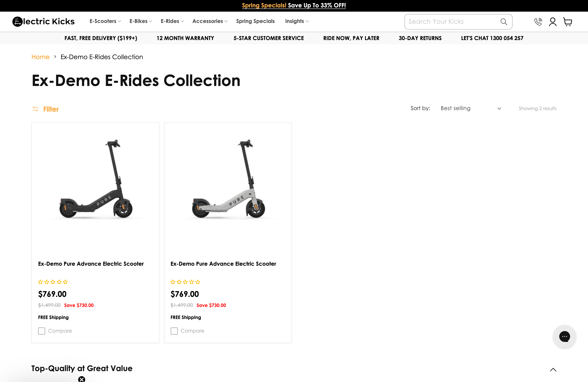Check Compare for the black scooter
This screenshot has width=588, height=382.
41,331
